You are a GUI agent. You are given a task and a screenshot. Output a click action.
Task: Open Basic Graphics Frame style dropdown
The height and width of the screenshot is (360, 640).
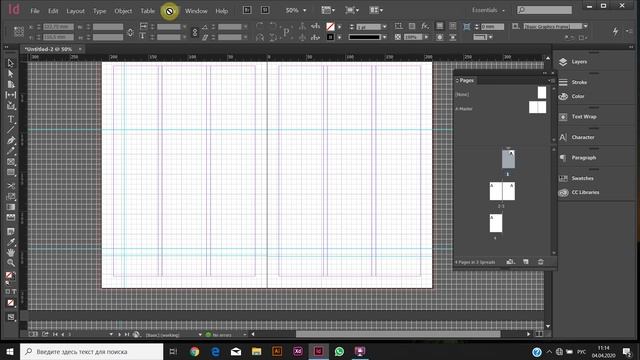coord(585,27)
